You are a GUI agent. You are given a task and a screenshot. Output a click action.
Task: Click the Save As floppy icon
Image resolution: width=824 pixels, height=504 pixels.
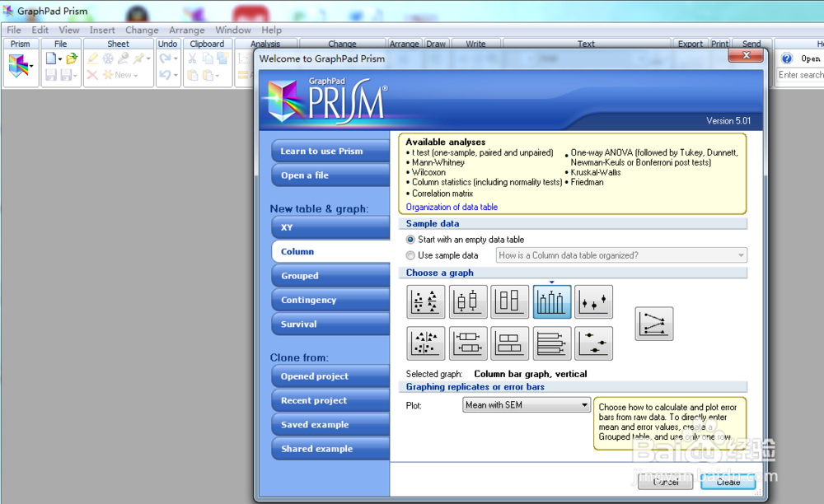point(66,75)
